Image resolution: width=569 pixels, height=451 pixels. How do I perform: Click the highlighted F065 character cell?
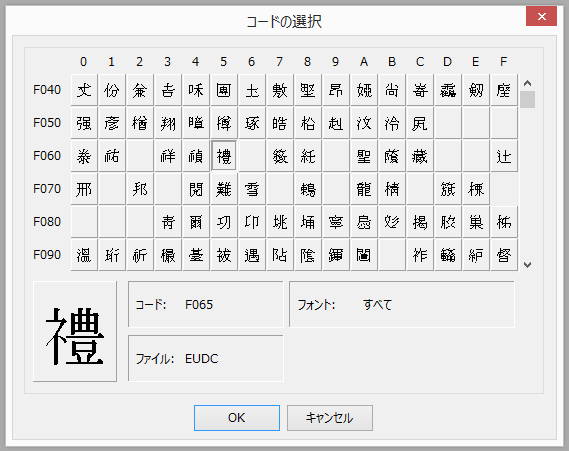pyautogui.click(x=224, y=156)
